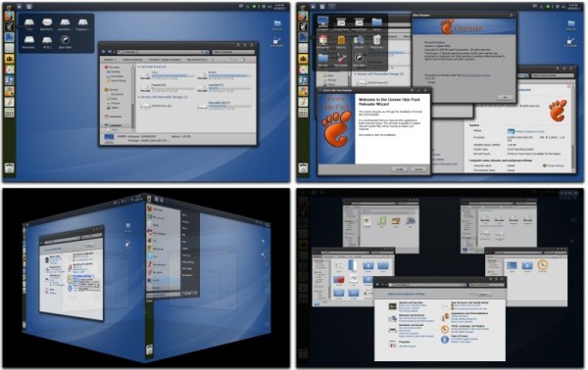This screenshot has width=588, height=370.
Task: Open Firefox in the top-right screenshot's dock
Action: [x=303, y=16]
